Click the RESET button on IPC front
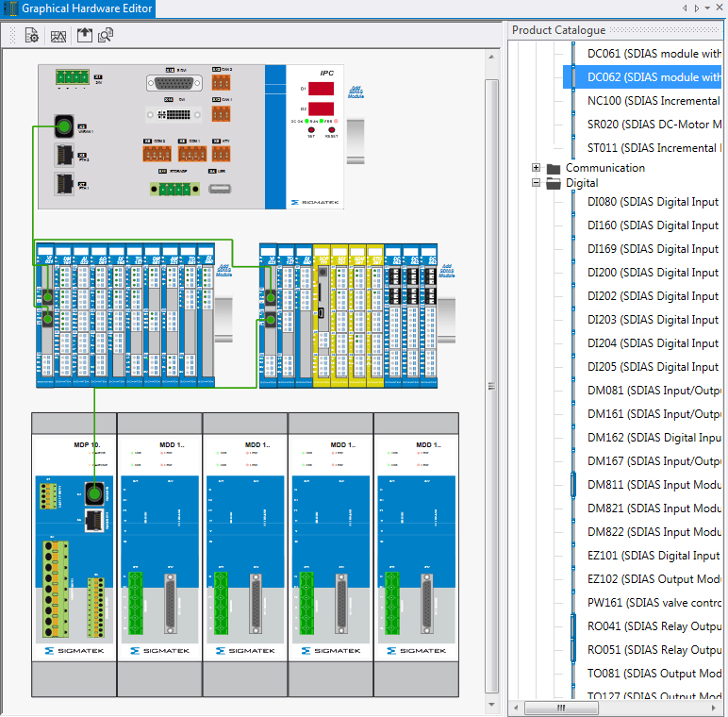Viewport: 728px width, 717px height. click(x=332, y=130)
